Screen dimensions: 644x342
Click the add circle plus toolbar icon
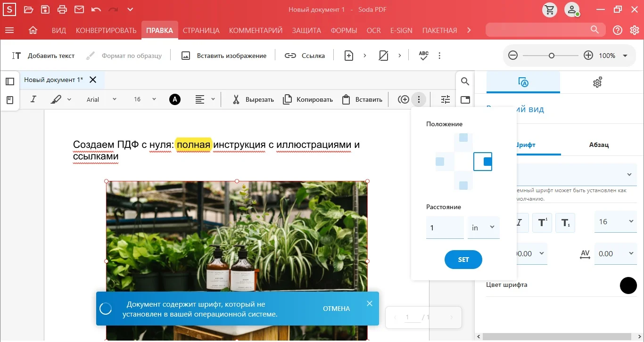click(404, 99)
